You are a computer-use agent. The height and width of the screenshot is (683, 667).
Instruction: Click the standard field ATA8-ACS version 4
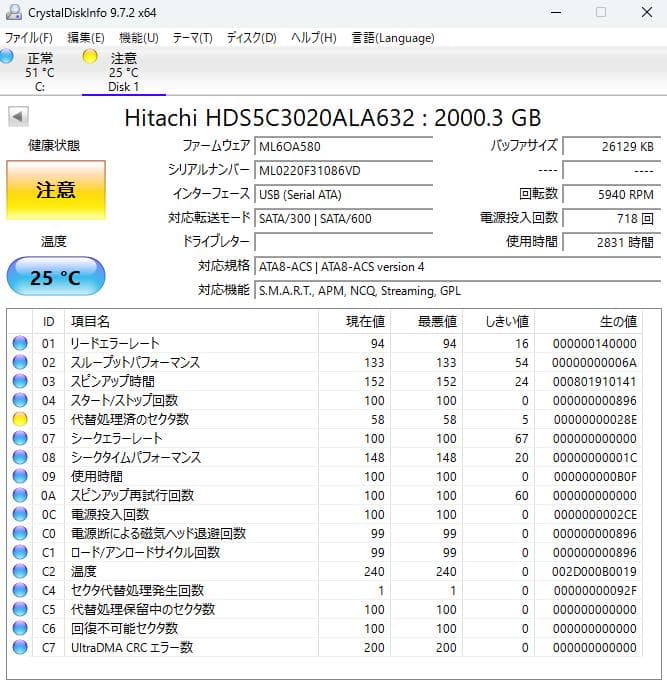pos(458,266)
